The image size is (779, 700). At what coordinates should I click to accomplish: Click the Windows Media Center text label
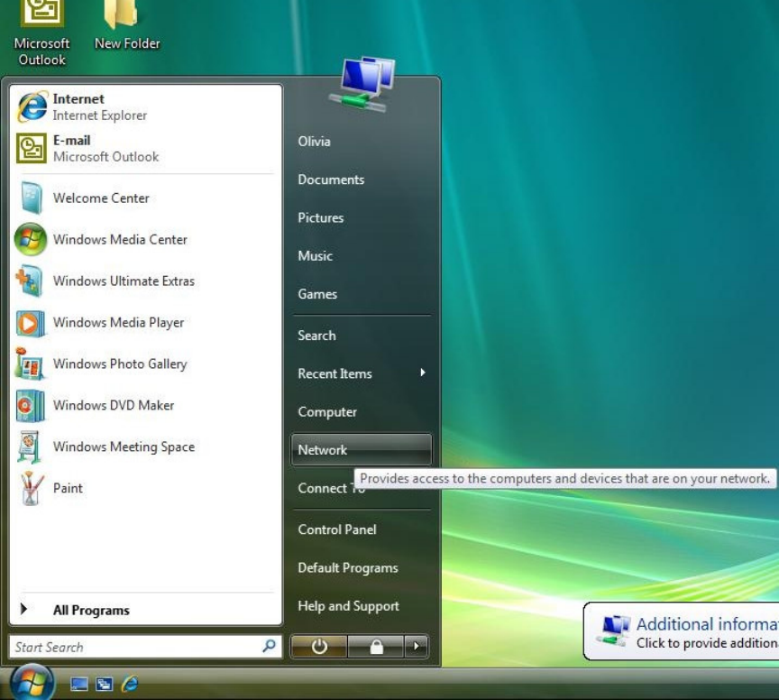(120, 240)
